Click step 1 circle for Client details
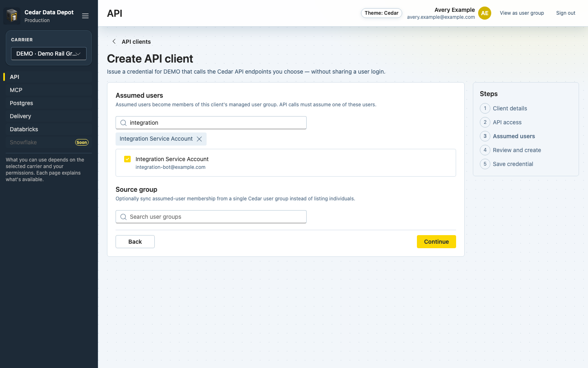This screenshot has height=368, width=588. pyautogui.click(x=485, y=108)
